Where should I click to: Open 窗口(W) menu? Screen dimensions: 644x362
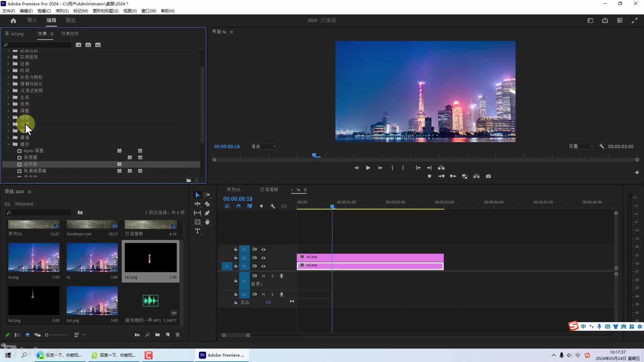point(149,11)
